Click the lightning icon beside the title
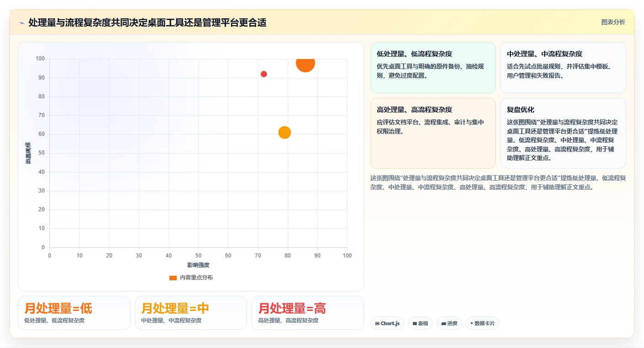This screenshot has width=644, height=348. [21, 23]
